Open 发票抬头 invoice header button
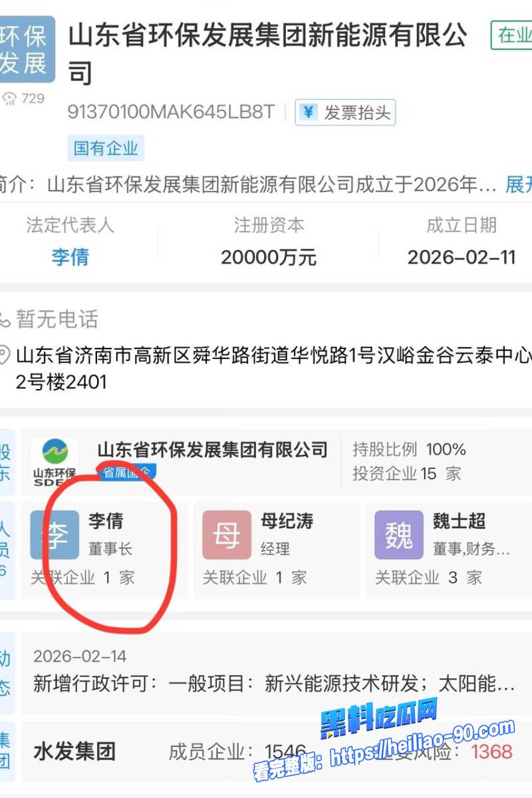Screen dimensions: 532x798 (x=345, y=112)
